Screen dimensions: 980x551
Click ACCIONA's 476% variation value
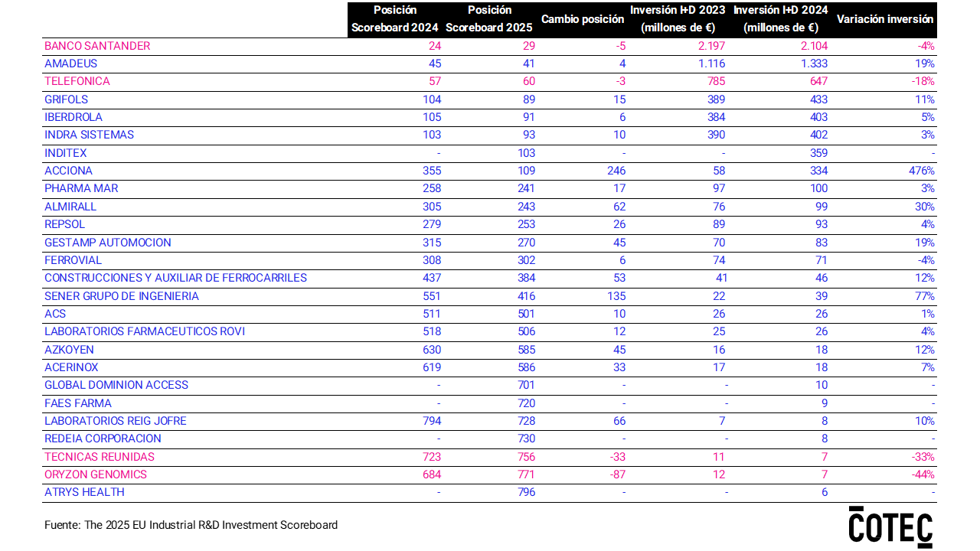[920, 171]
